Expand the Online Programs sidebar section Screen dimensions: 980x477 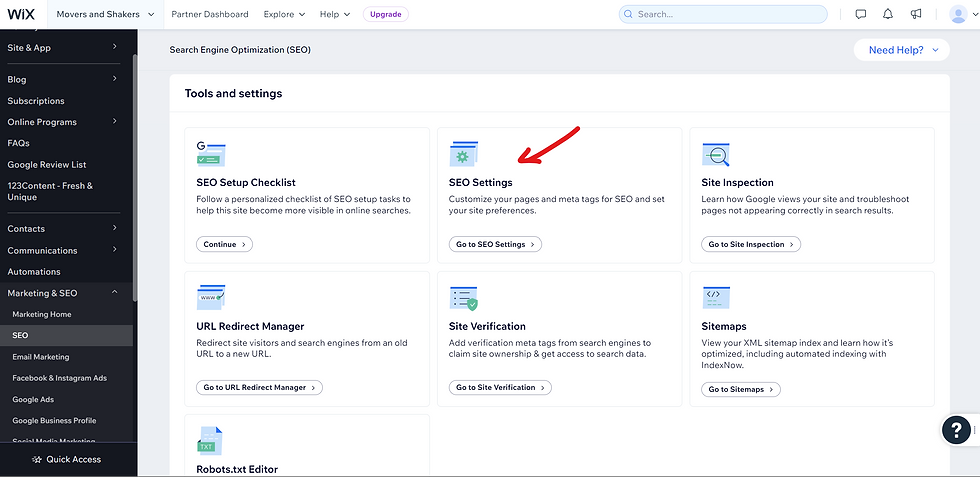coord(115,121)
